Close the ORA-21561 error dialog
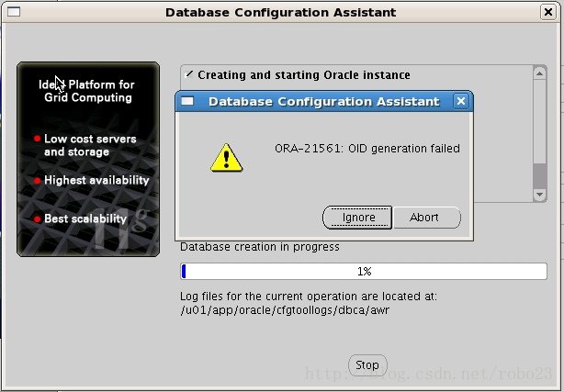The image size is (564, 392). 461,101
